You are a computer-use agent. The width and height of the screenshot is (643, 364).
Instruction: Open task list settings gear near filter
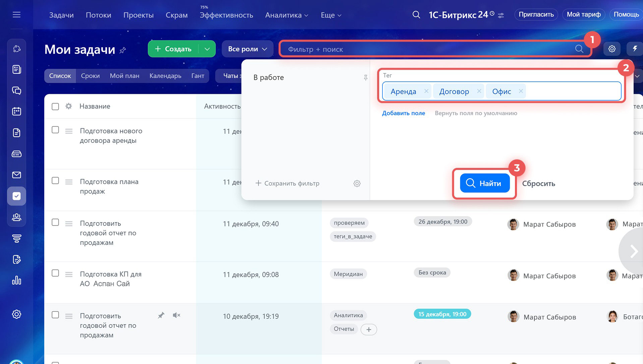coord(612,49)
